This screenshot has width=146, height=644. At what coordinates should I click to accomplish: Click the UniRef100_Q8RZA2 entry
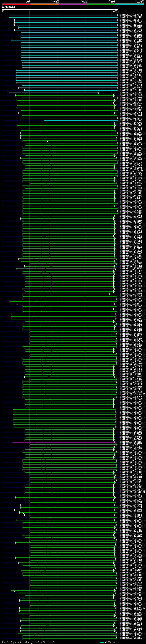[131, 105]
